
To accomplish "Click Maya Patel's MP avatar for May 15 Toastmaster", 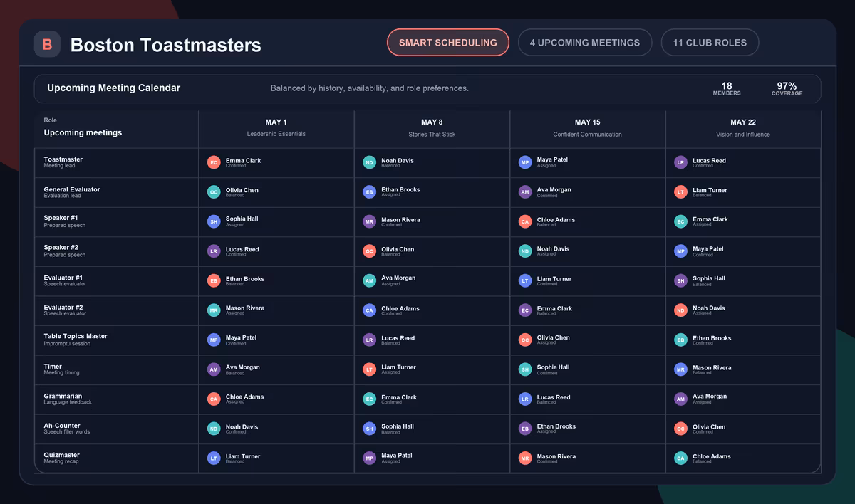I will 525,162.
